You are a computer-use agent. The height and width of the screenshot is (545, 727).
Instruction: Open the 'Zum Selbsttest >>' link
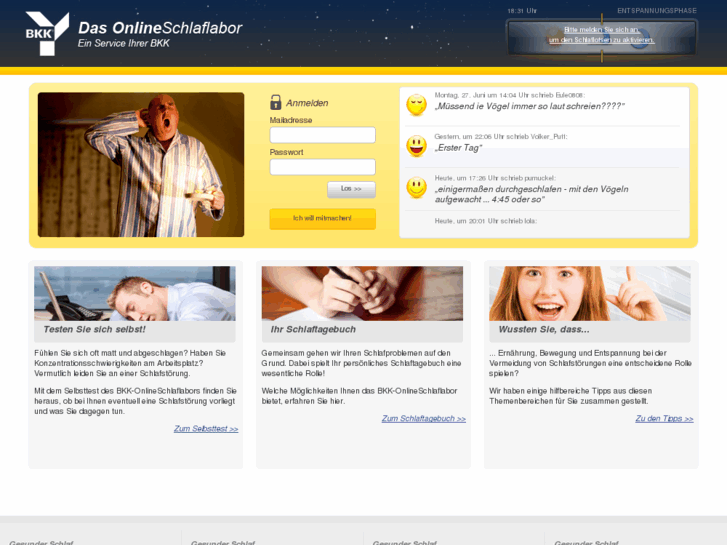click(x=206, y=429)
